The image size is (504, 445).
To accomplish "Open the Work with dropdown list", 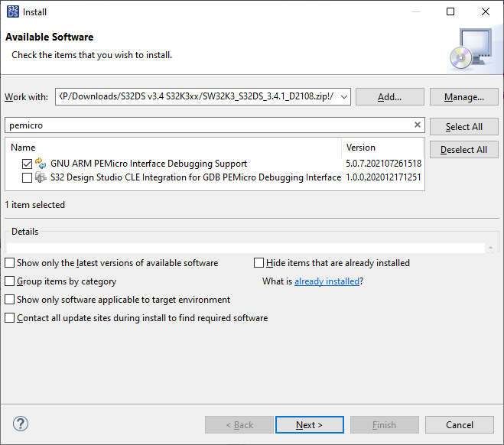I will coord(343,97).
